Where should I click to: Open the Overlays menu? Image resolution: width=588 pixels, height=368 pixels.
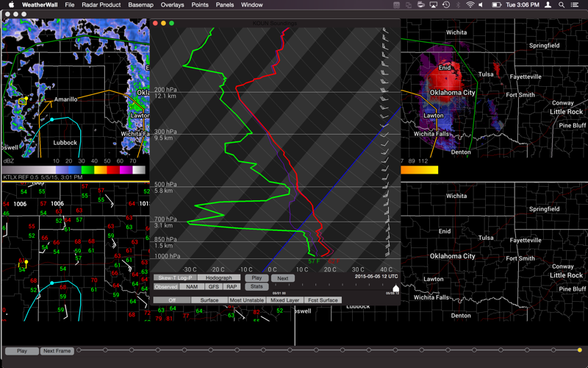coord(173,5)
